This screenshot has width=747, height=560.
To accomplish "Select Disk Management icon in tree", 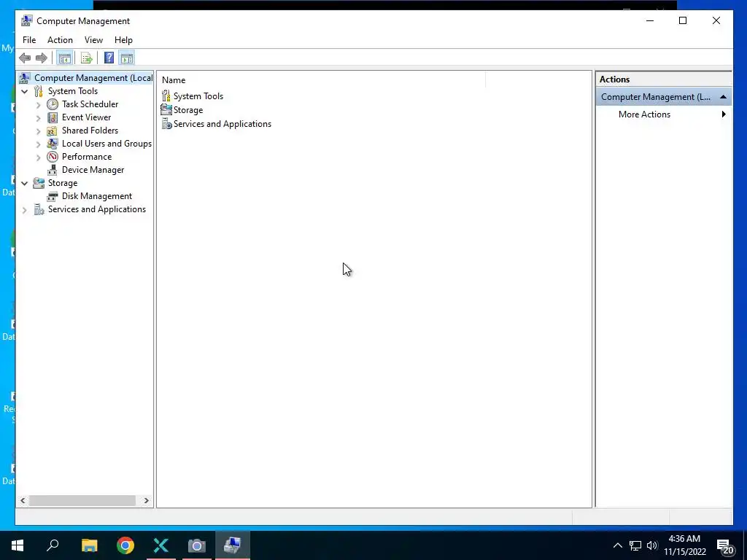I will [x=53, y=196].
